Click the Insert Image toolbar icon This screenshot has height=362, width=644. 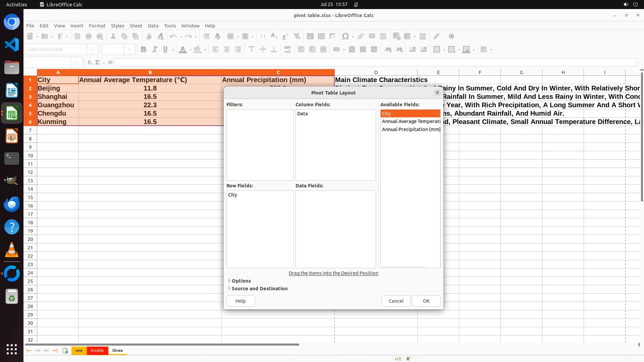310,36
